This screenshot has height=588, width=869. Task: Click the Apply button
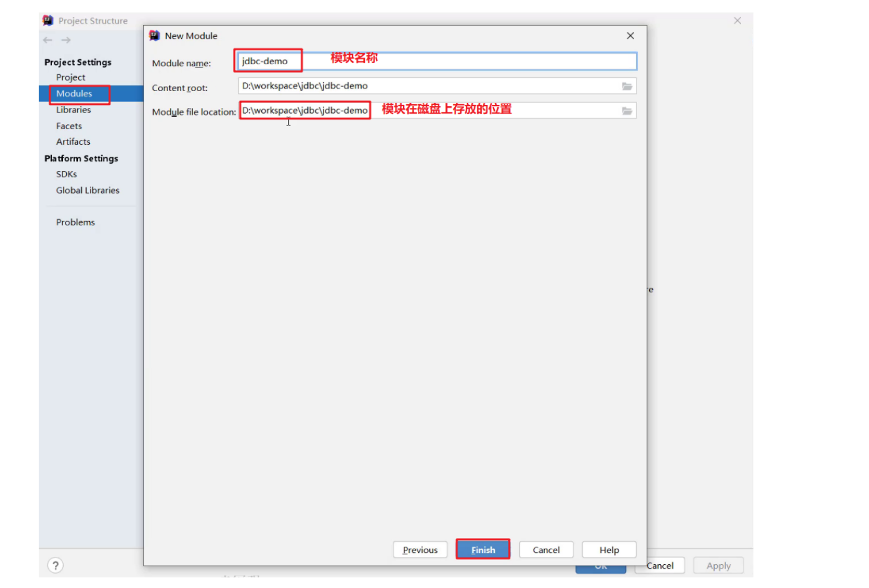click(x=718, y=566)
